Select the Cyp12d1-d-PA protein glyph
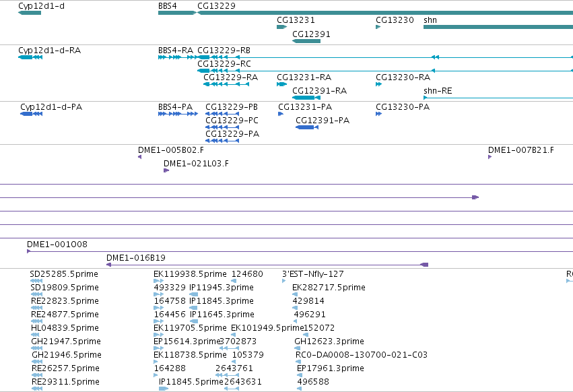 tap(32, 114)
